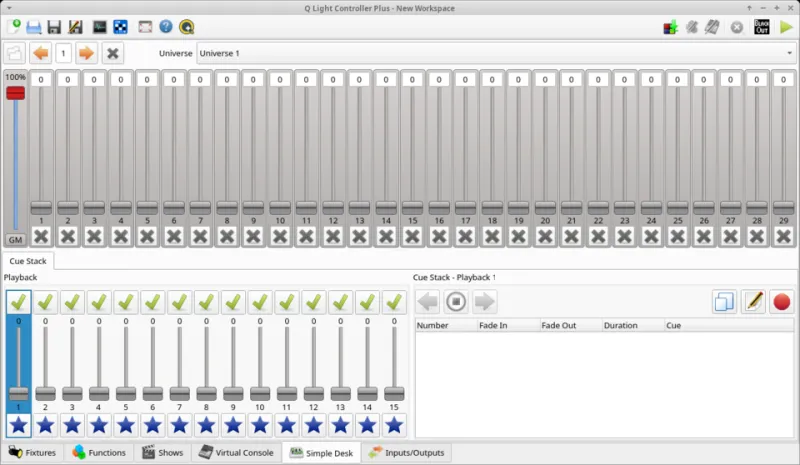Screen dimensions: 800x465
Task: Click channel 15 value box
Action: 412,79
